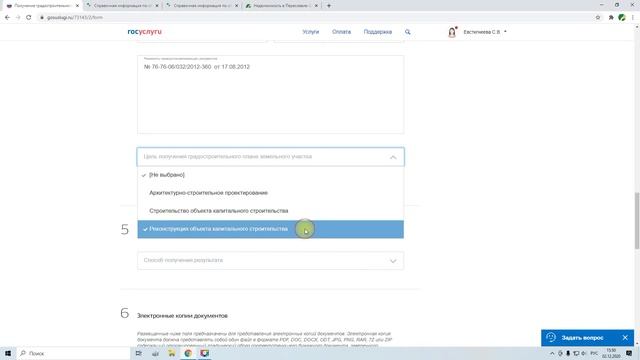Switch to the second browser tab 'Справочная информация'
Image resolution: width=640 pixels, height=360 pixels.
(122, 6)
